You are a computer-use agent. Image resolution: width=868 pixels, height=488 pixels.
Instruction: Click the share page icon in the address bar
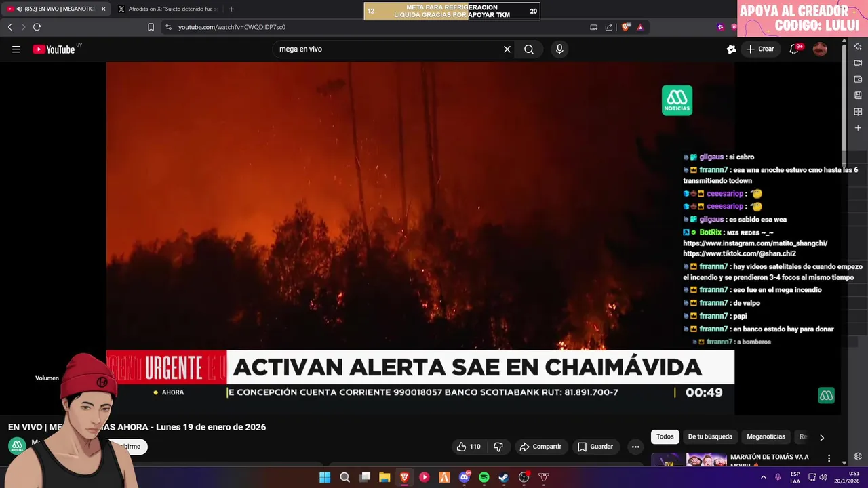point(608,27)
